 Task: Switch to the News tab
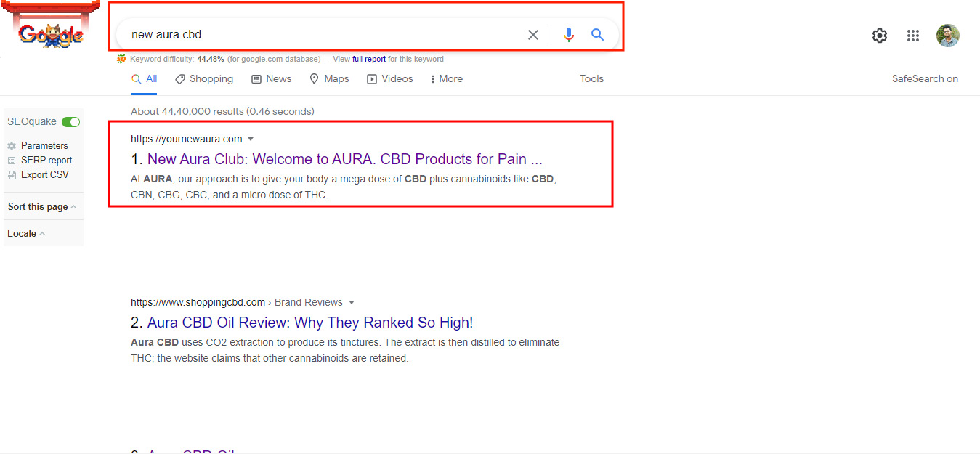click(x=272, y=79)
